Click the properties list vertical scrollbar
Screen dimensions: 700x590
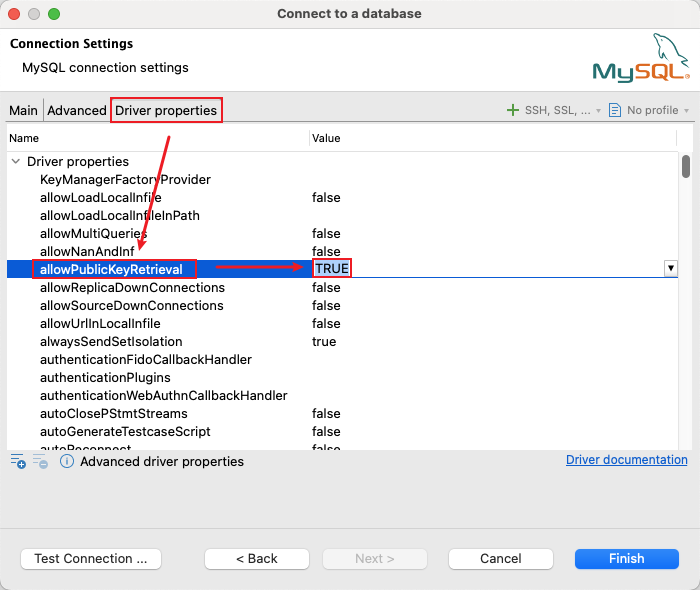pos(686,167)
